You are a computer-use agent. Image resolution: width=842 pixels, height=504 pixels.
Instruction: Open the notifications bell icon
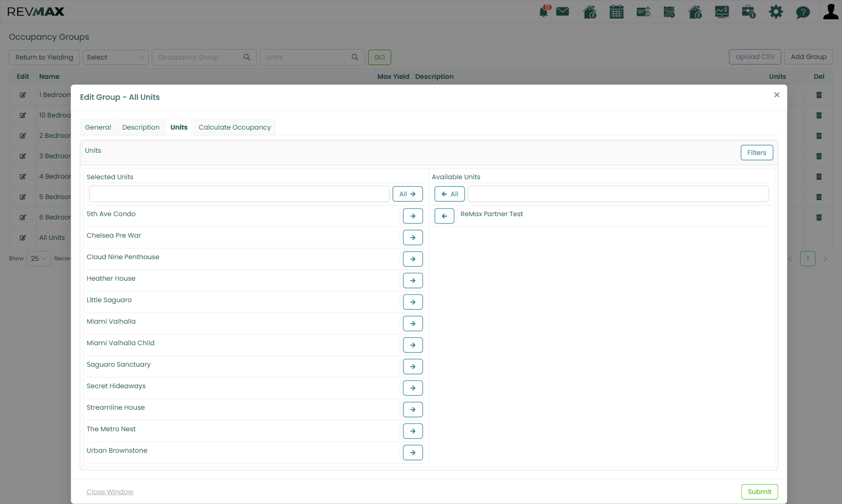tap(544, 11)
